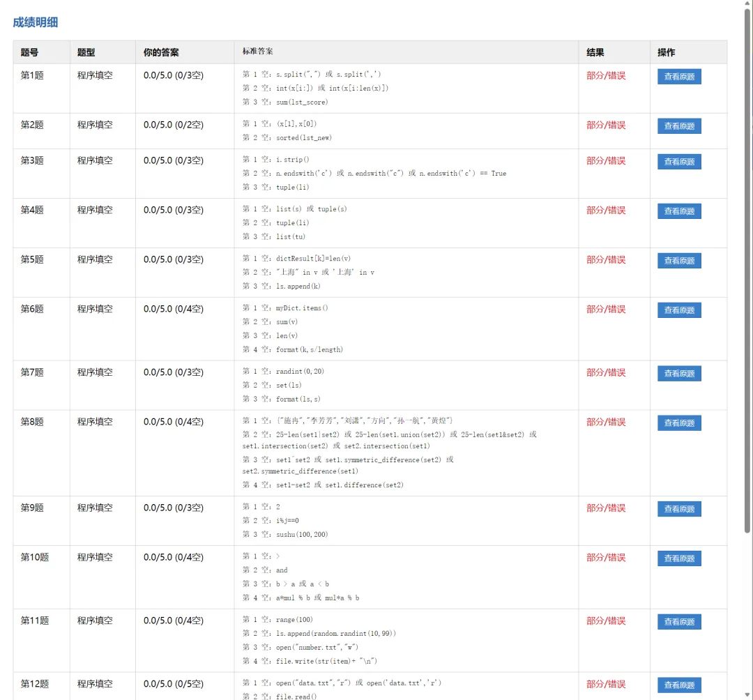753x700 pixels.
Task: Click answer text ls.append(k)
Action: click(298, 286)
